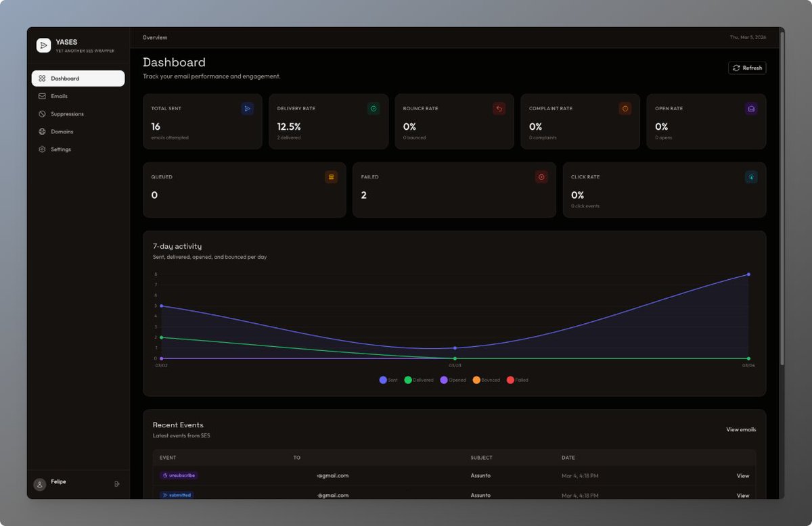The image size is (812, 526).
Task: Click the date Thu, Mar 5, 2026
Action: click(x=748, y=37)
